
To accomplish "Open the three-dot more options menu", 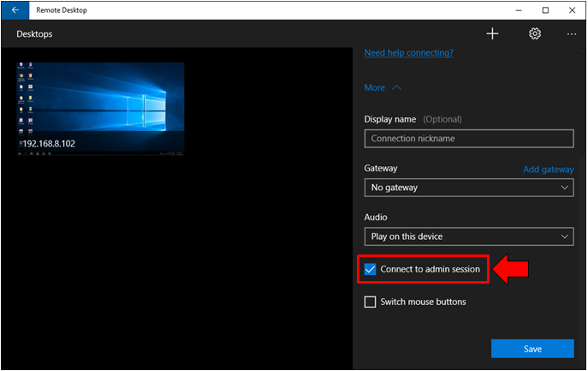I will pos(571,34).
